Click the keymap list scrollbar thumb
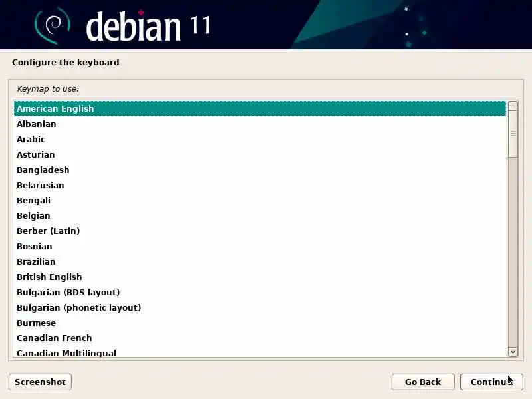532x399 pixels. coord(513,134)
